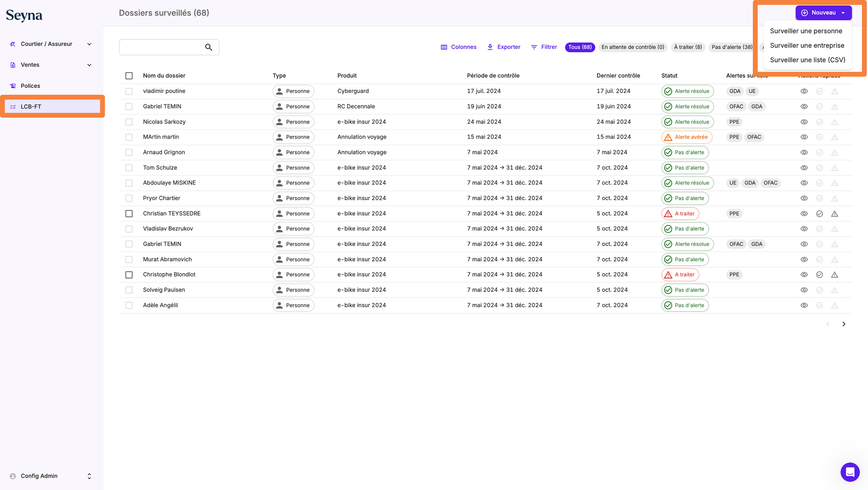The image size is (868, 490).
Task: Sort by Dernier contrôle column header
Action: point(618,76)
